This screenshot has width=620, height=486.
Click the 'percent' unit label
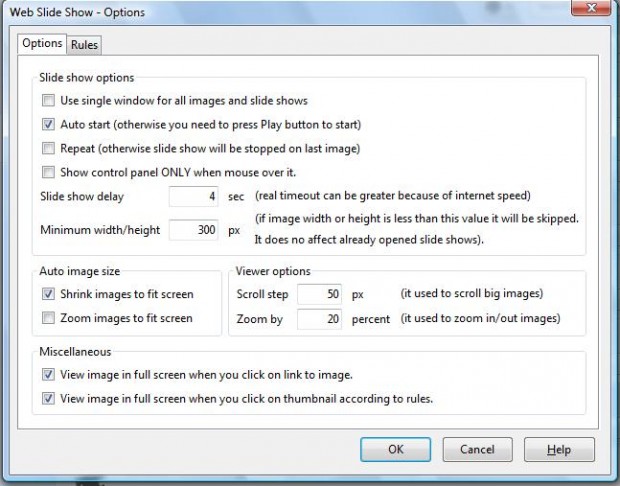371,320
